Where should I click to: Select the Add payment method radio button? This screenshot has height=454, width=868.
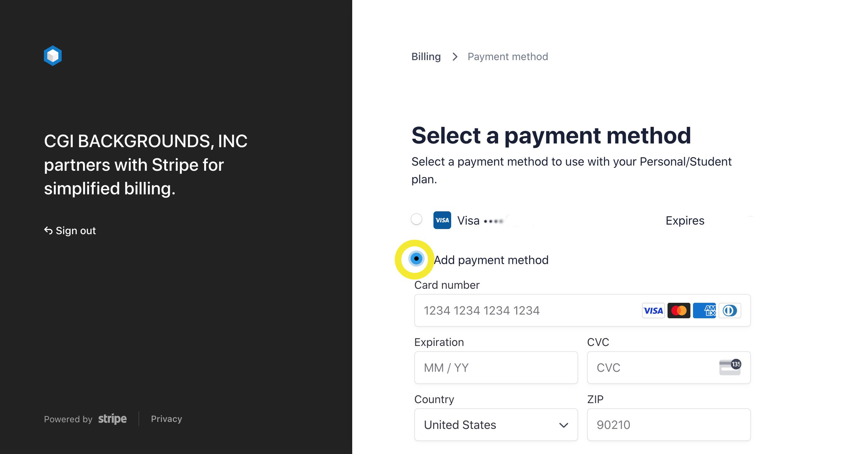point(416,259)
